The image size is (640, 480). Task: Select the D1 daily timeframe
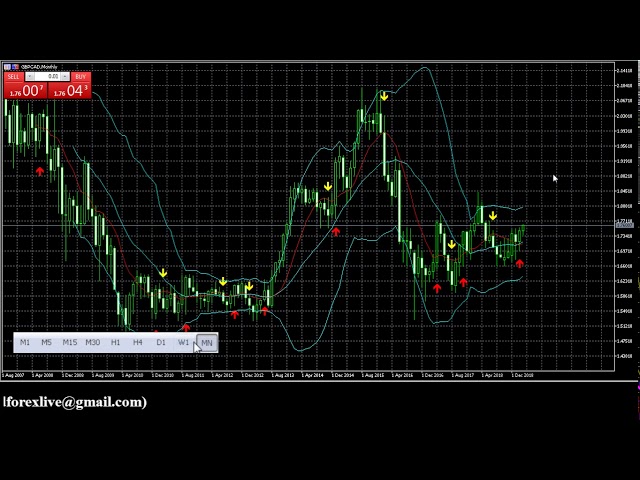(x=161, y=343)
